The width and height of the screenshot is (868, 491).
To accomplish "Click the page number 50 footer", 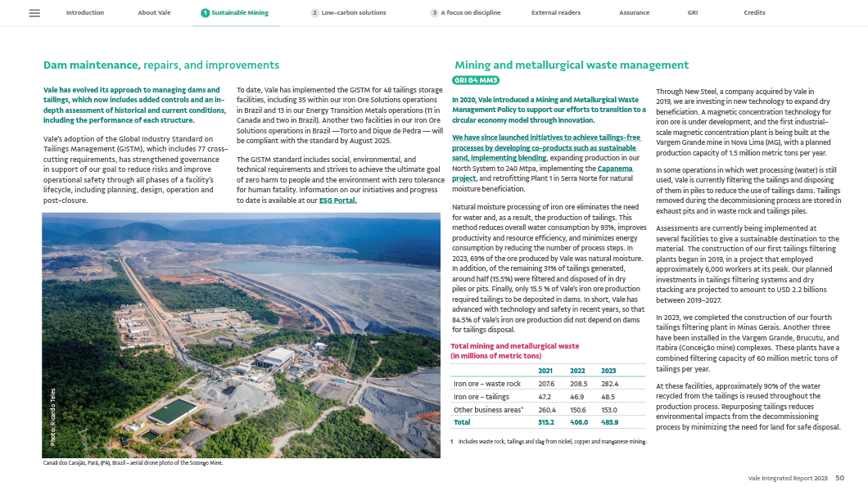I will [839, 477].
